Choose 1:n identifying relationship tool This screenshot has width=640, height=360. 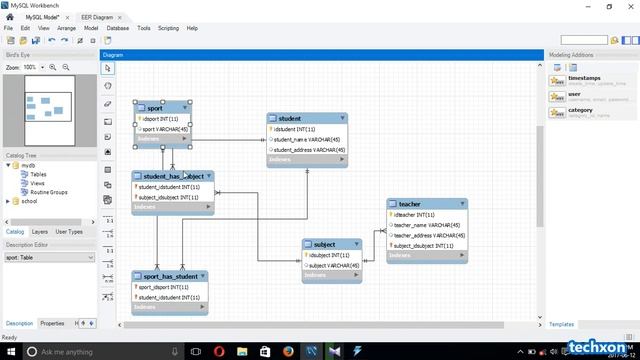click(x=108, y=264)
